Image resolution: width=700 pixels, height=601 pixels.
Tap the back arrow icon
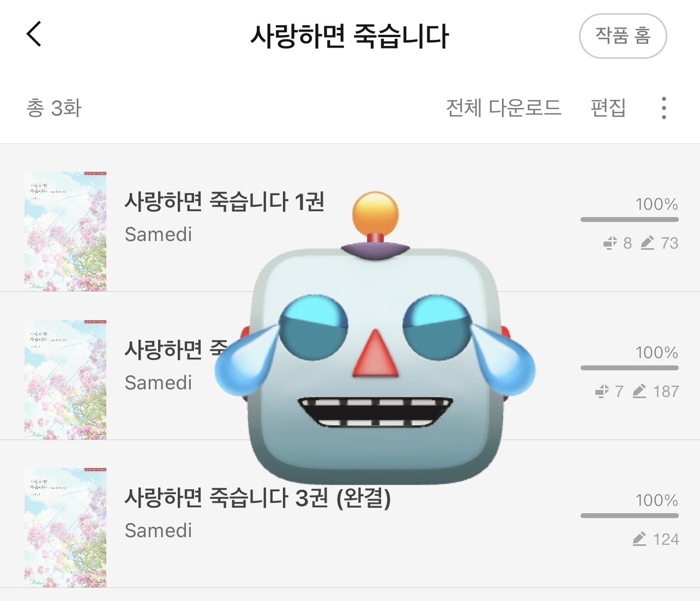[34, 34]
